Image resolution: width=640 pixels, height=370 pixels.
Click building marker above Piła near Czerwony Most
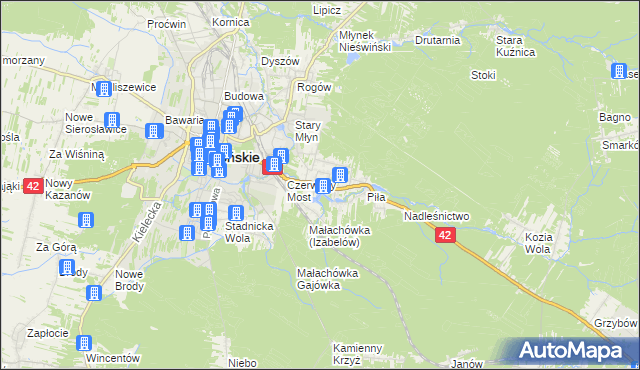click(x=340, y=175)
